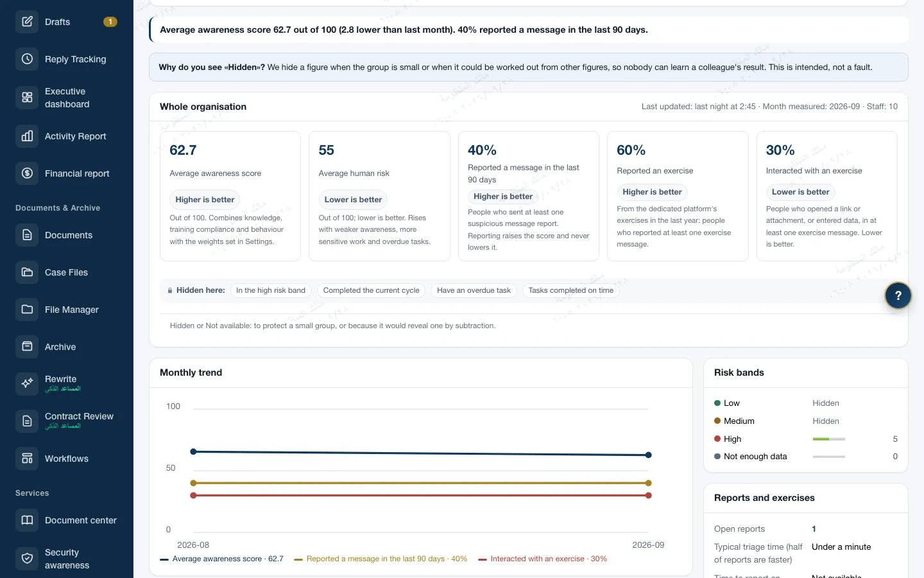Click the Workflows layout icon

(27, 459)
